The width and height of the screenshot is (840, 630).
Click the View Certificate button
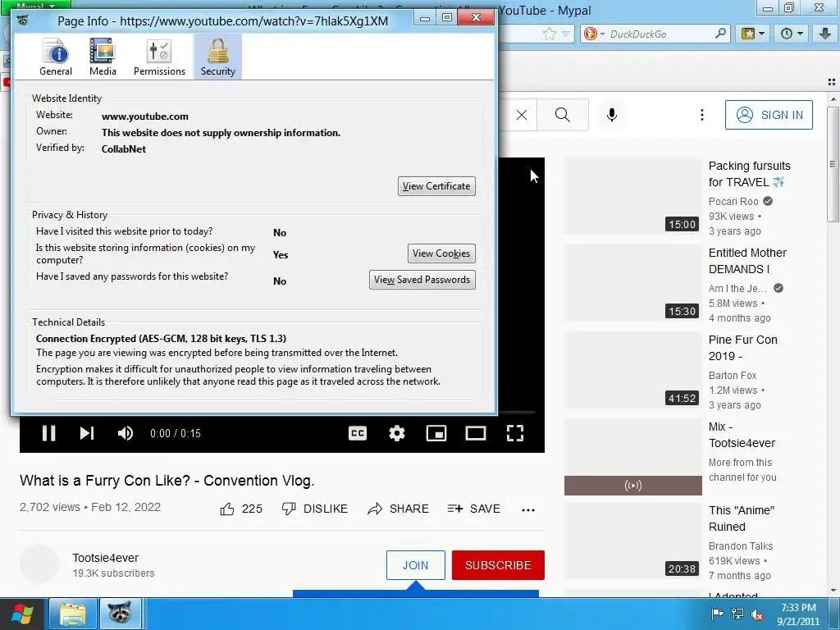[436, 186]
